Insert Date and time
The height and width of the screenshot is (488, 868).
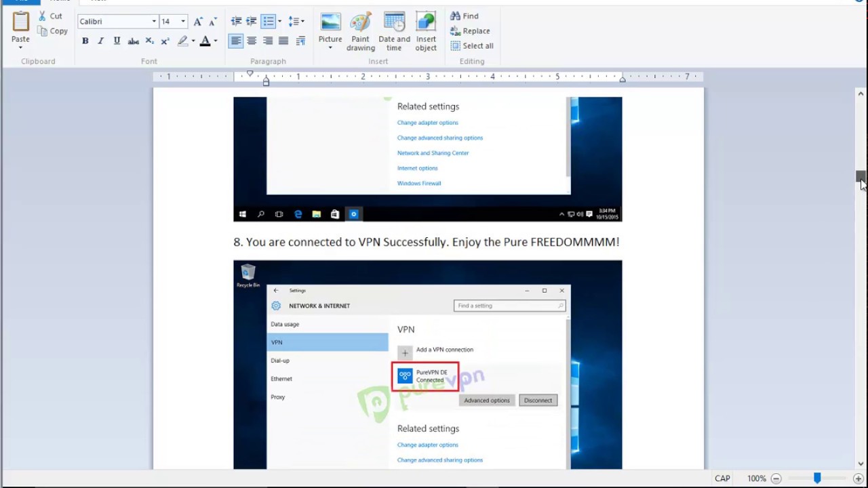pyautogui.click(x=394, y=31)
